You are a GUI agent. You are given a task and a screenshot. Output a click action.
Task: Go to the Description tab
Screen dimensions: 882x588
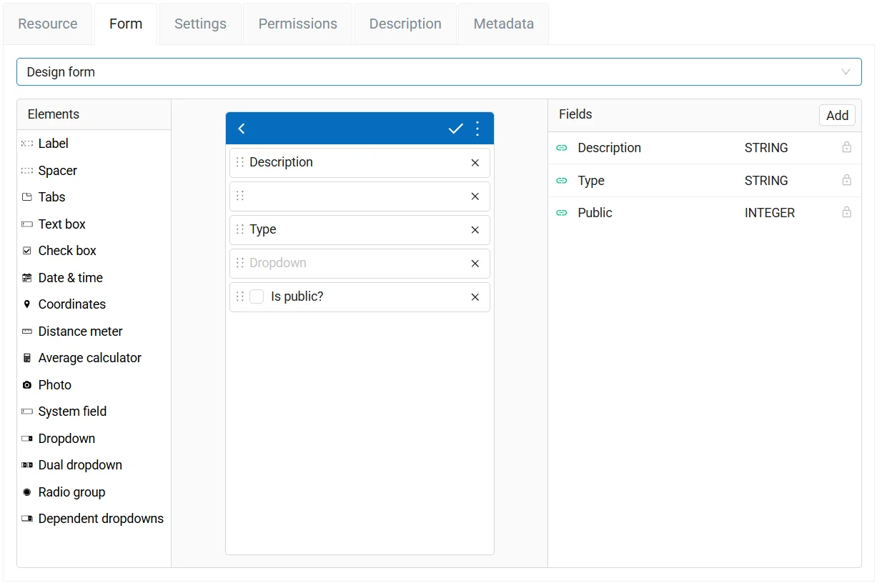point(405,24)
